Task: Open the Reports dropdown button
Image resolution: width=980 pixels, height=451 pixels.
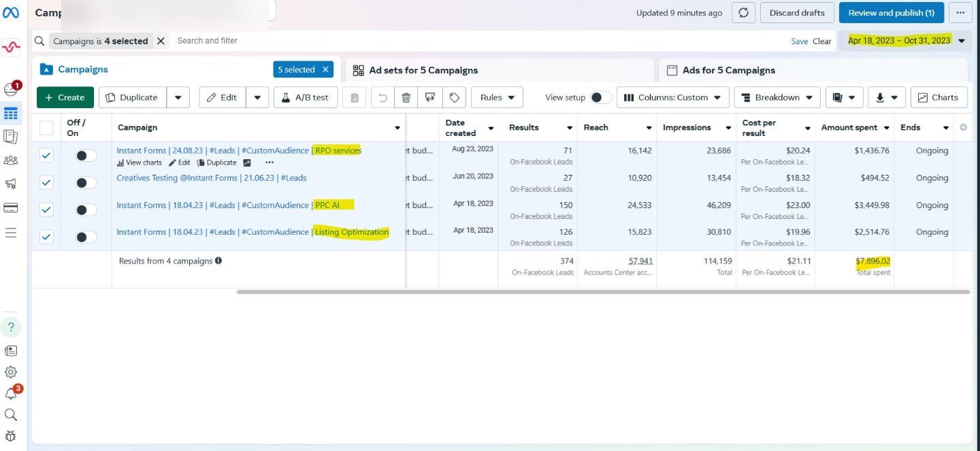Action: click(845, 97)
